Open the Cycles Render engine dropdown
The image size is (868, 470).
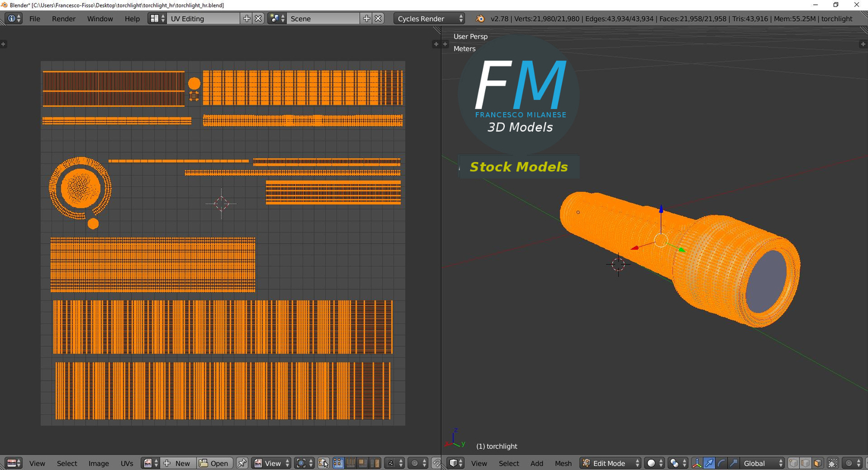pos(430,19)
